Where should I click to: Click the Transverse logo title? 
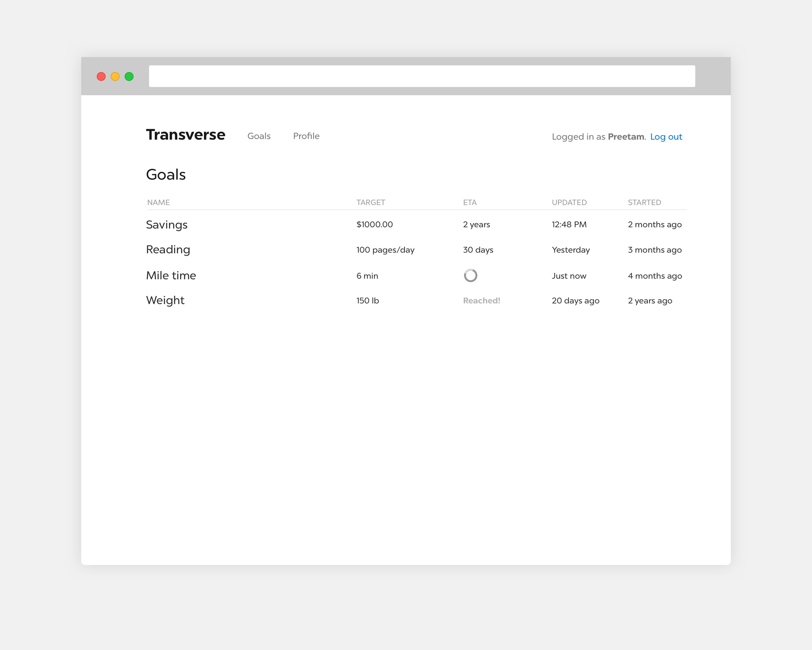(x=185, y=135)
